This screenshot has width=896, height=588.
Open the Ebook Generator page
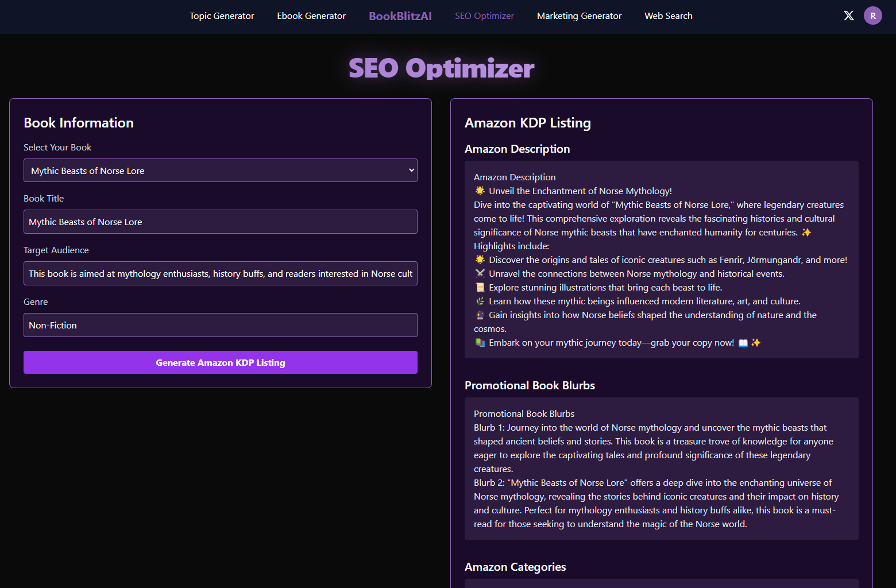(311, 16)
